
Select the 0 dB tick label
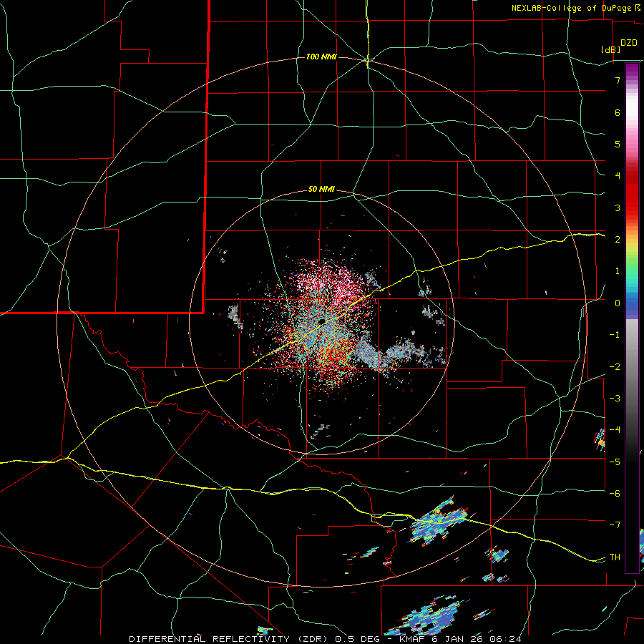pyautogui.click(x=618, y=303)
